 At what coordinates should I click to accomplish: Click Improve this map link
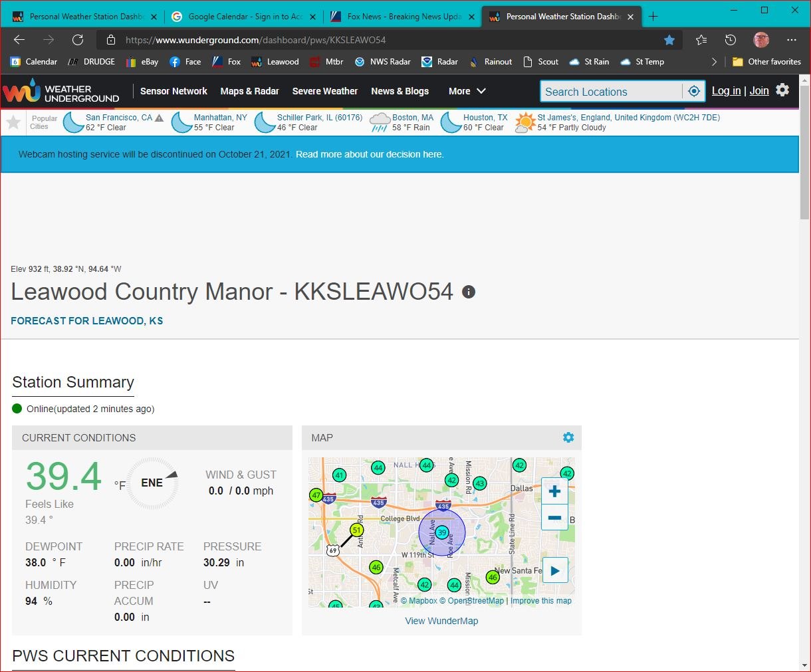[x=541, y=601]
